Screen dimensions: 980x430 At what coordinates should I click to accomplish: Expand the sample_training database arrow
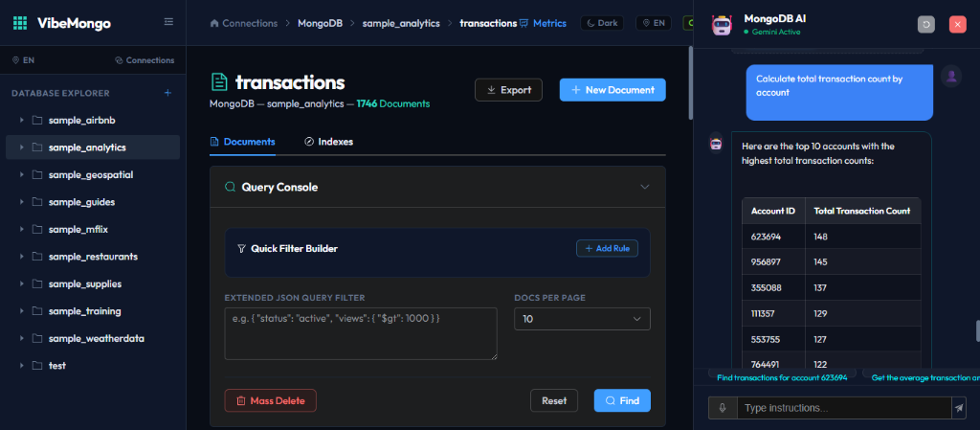click(22, 311)
